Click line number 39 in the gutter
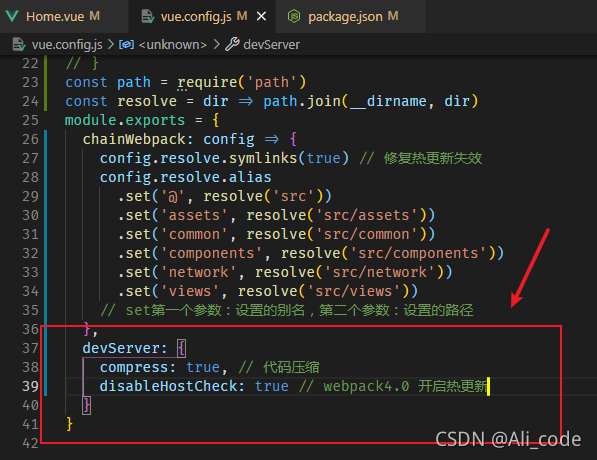 [x=30, y=386]
